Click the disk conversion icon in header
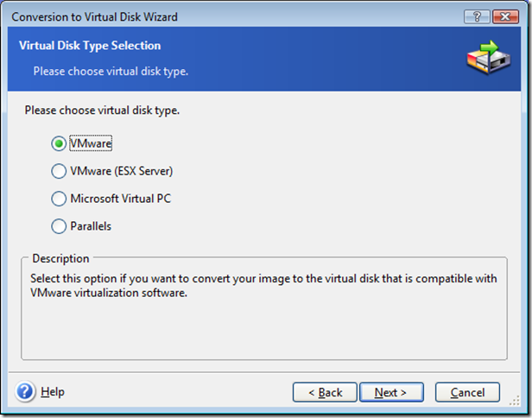Viewport: 532px width, 418px height. tap(489, 58)
